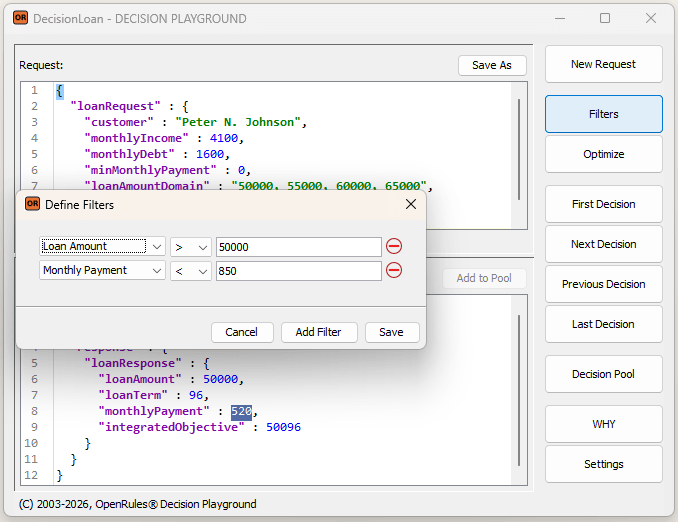Open the Decision Pool

click(603, 374)
